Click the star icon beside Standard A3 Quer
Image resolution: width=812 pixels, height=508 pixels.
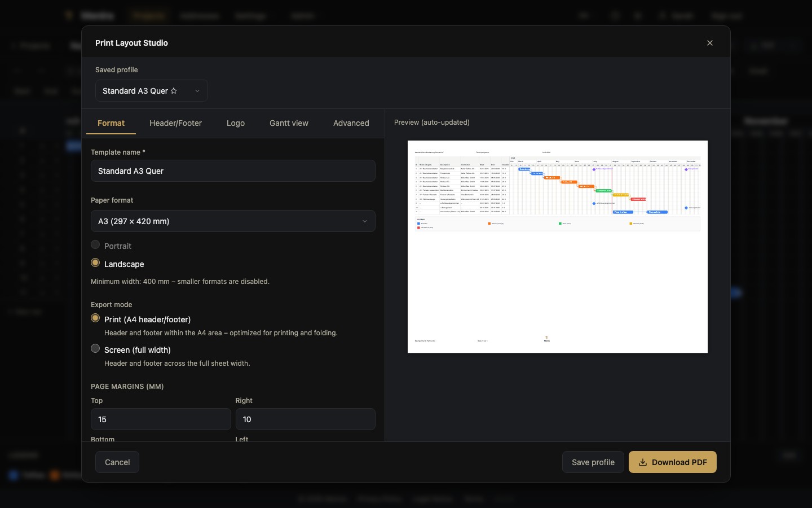click(x=174, y=91)
